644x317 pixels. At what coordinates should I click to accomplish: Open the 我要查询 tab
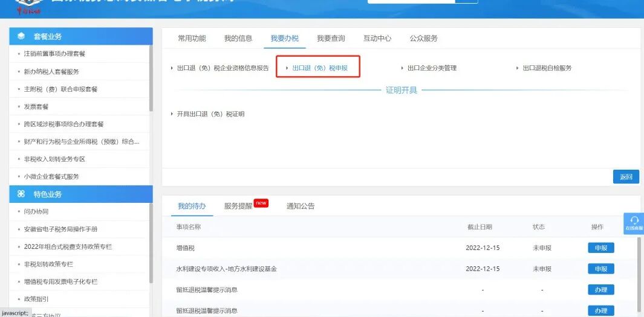pos(331,39)
